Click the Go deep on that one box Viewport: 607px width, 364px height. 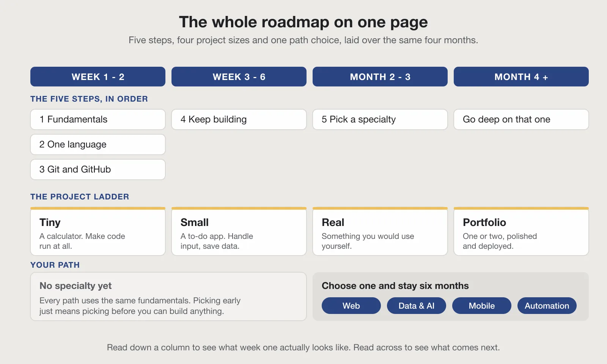tap(521, 119)
